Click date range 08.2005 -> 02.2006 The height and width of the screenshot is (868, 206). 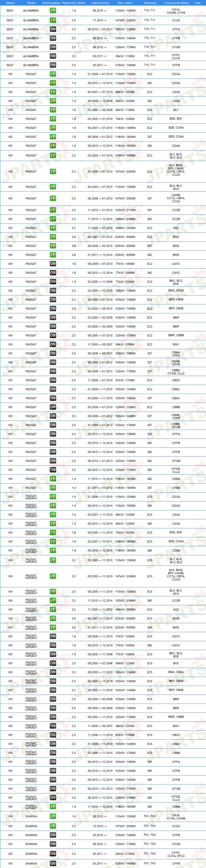pos(100,663)
